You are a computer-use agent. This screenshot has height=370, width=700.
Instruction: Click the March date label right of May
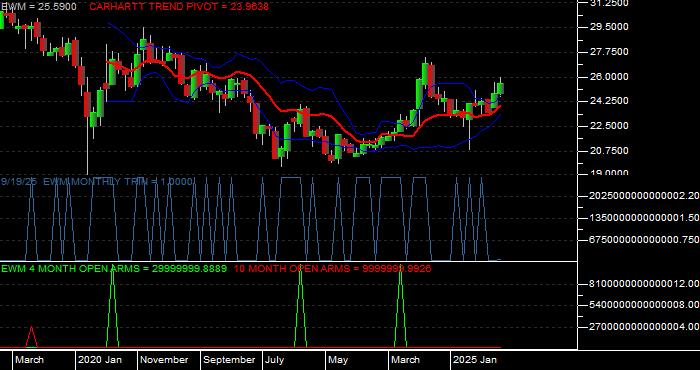point(405,360)
